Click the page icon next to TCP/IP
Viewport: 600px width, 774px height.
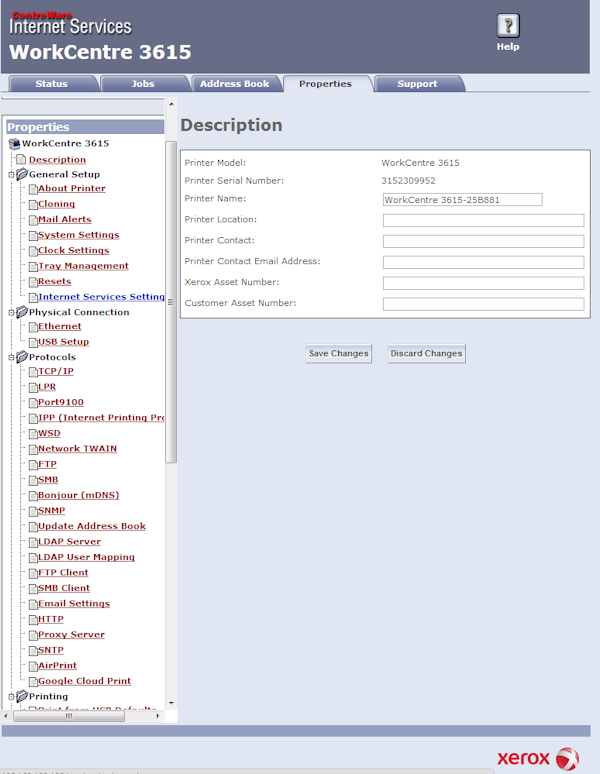(32, 372)
